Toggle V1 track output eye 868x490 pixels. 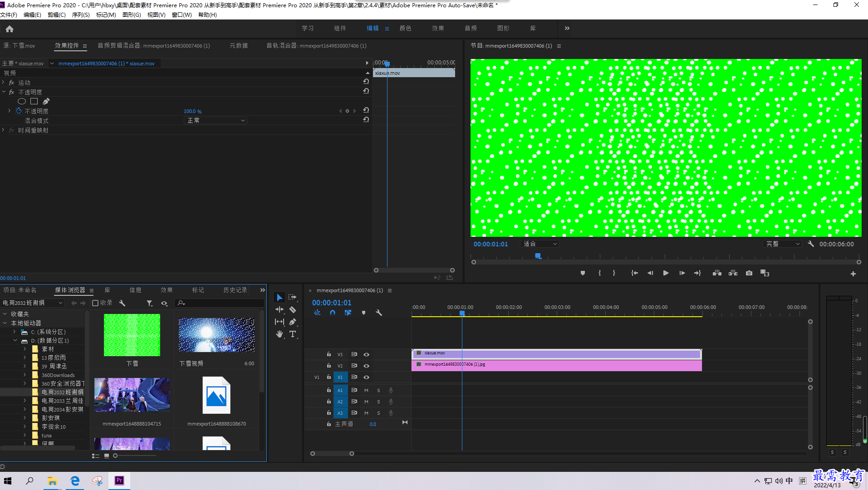click(x=366, y=377)
